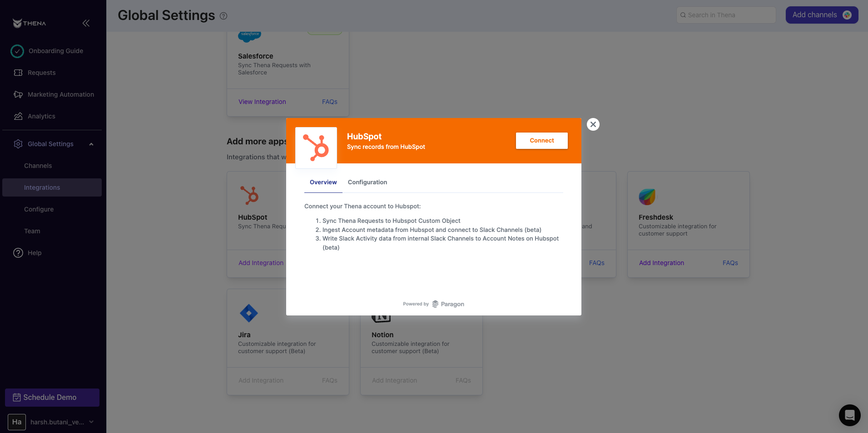The width and height of the screenshot is (868, 433).
Task: Click View Integration on Salesforce card
Action: click(x=262, y=102)
